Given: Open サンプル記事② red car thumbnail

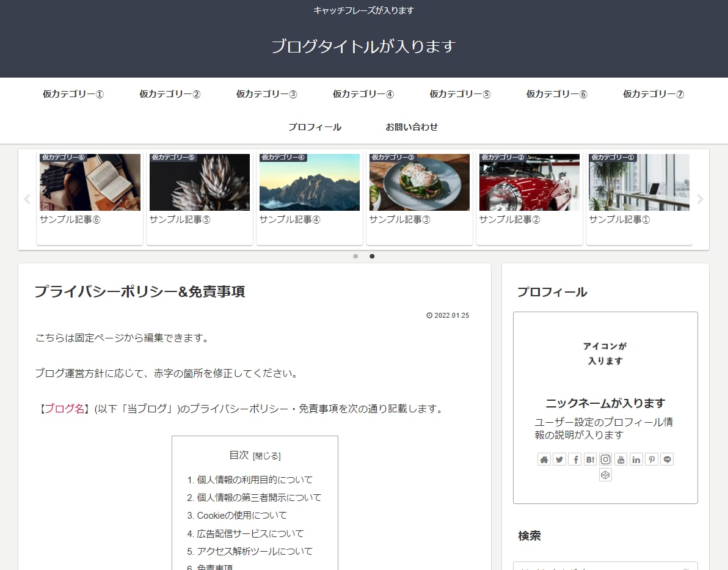Looking at the screenshot, I should click(x=530, y=182).
